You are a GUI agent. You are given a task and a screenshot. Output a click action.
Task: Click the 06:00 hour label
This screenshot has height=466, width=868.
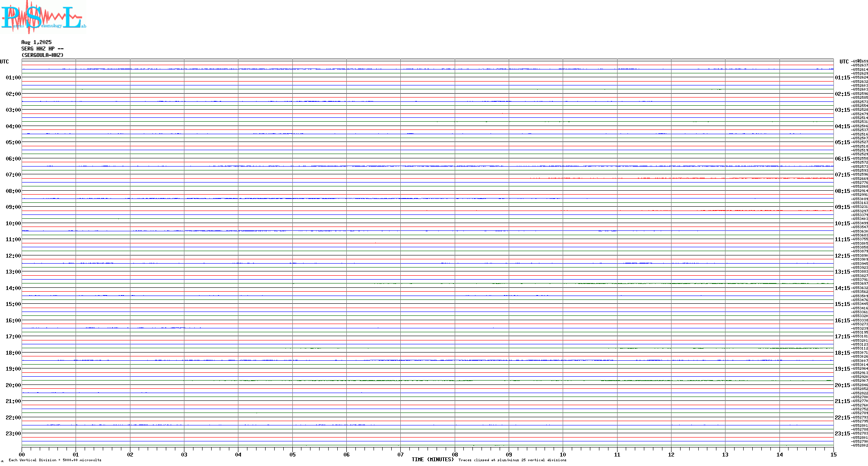pos(13,159)
